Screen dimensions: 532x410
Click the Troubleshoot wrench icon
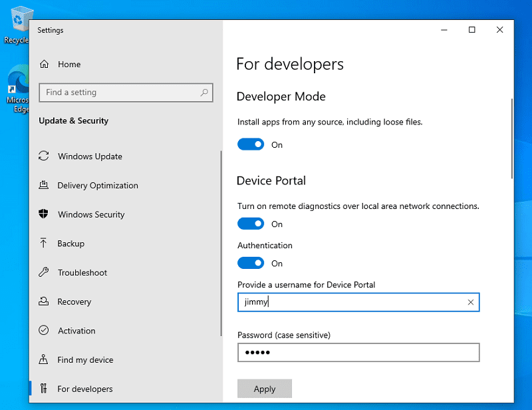[43, 272]
